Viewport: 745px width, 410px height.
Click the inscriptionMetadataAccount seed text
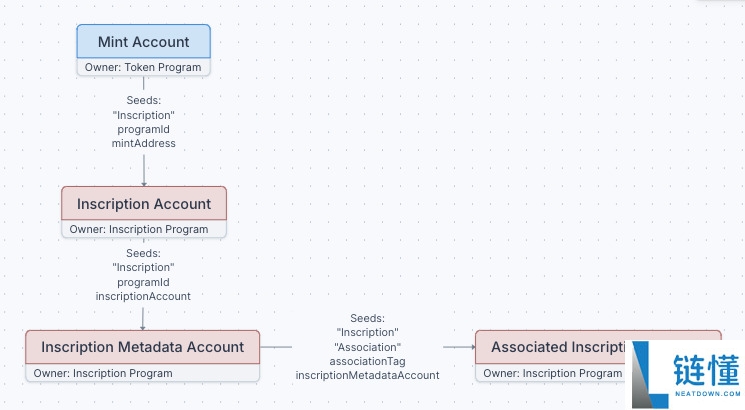[367, 375]
